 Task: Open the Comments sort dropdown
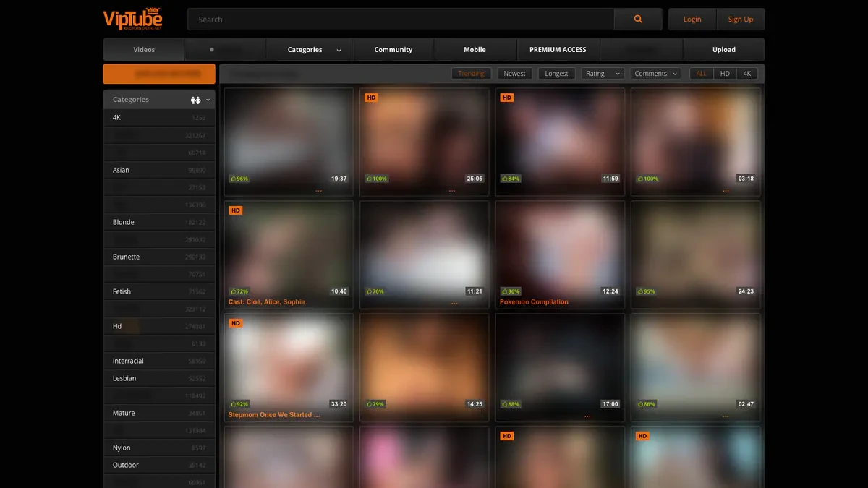(655, 74)
